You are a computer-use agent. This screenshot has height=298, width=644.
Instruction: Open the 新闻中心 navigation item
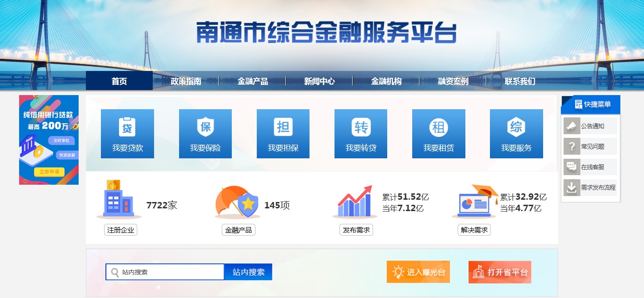click(x=320, y=81)
